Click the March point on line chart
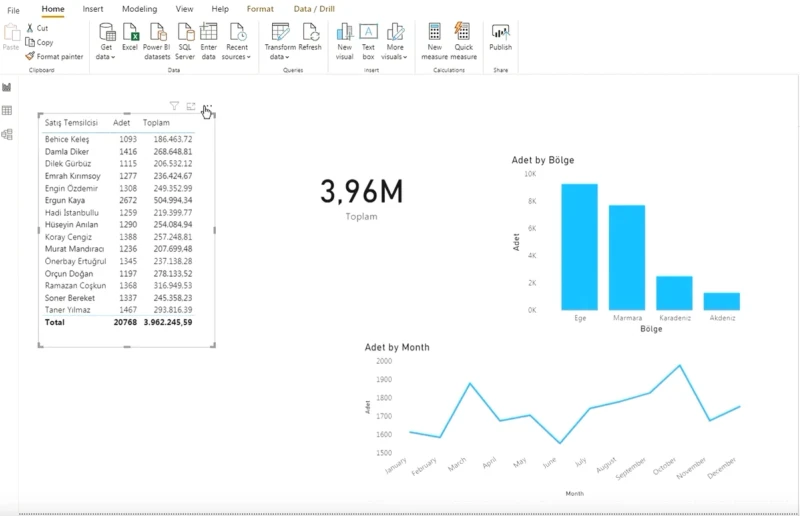This screenshot has width=800, height=516. coord(470,383)
